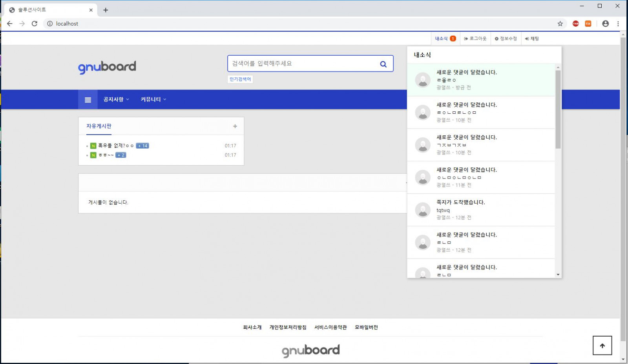The height and width of the screenshot is (364, 628).
Task: Open the notification from 11분 전
Action: [x=481, y=178]
